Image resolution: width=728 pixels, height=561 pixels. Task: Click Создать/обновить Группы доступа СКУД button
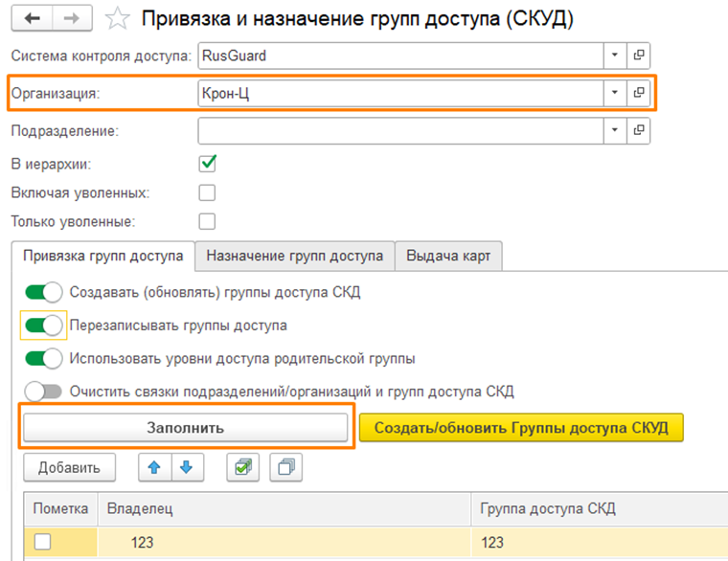521,427
